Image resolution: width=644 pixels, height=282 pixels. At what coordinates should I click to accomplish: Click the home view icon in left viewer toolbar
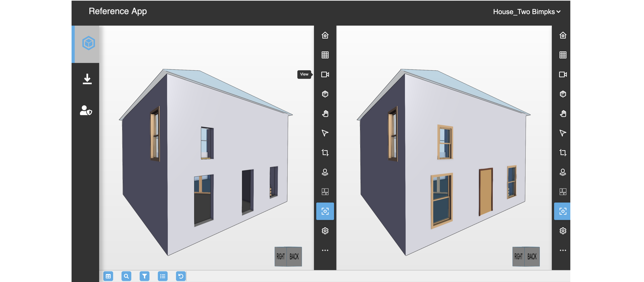click(325, 35)
